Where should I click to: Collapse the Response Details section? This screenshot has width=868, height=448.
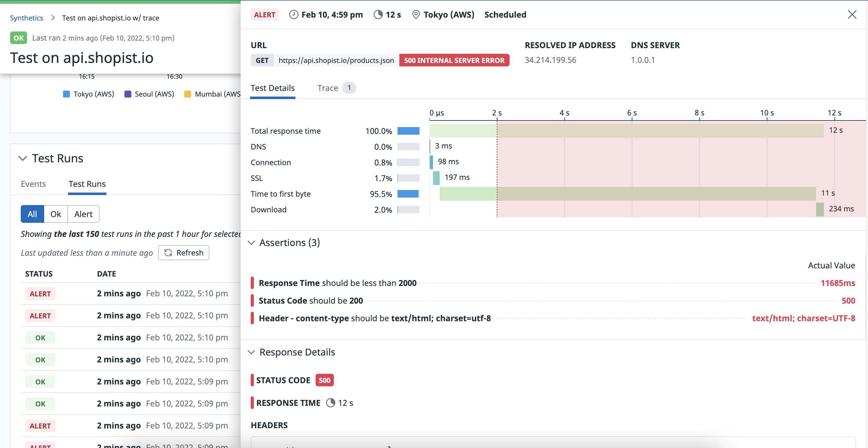point(251,352)
